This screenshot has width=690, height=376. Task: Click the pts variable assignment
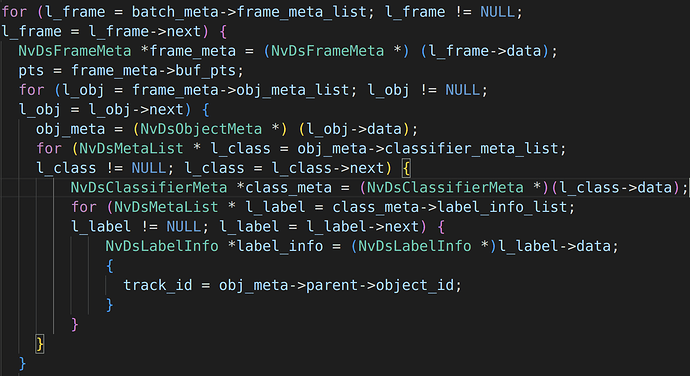click(31, 70)
